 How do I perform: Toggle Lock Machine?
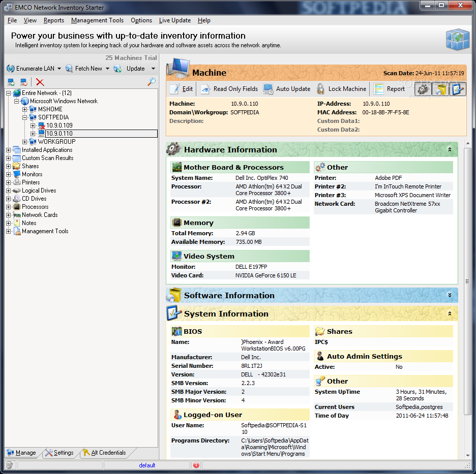[342, 89]
